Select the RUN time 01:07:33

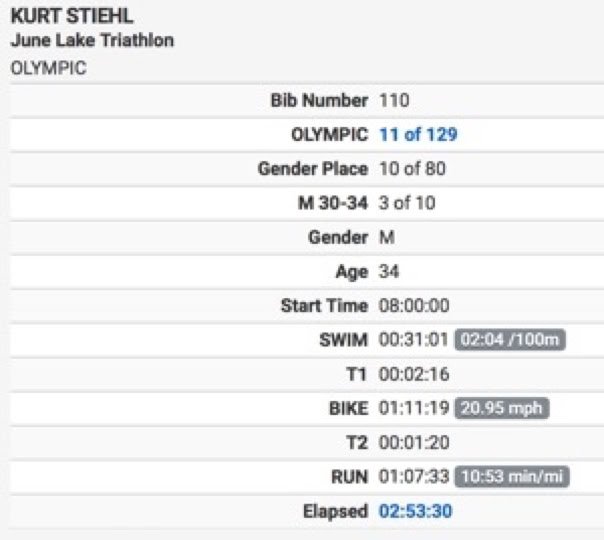(x=414, y=477)
